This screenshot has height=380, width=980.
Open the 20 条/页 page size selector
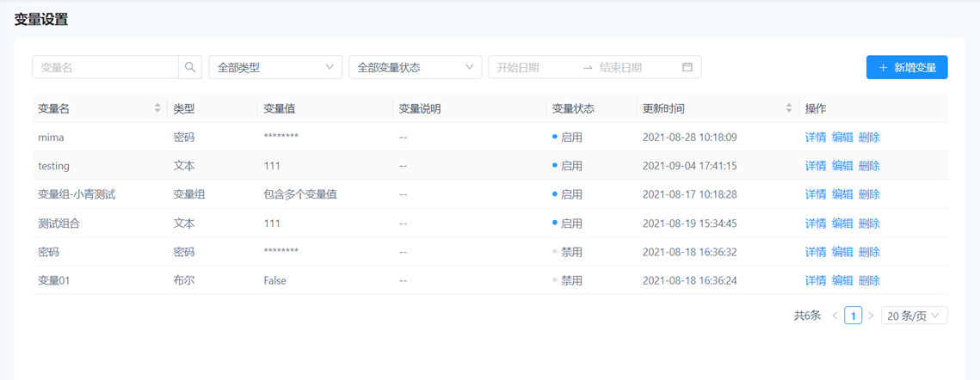coord(913,316)
